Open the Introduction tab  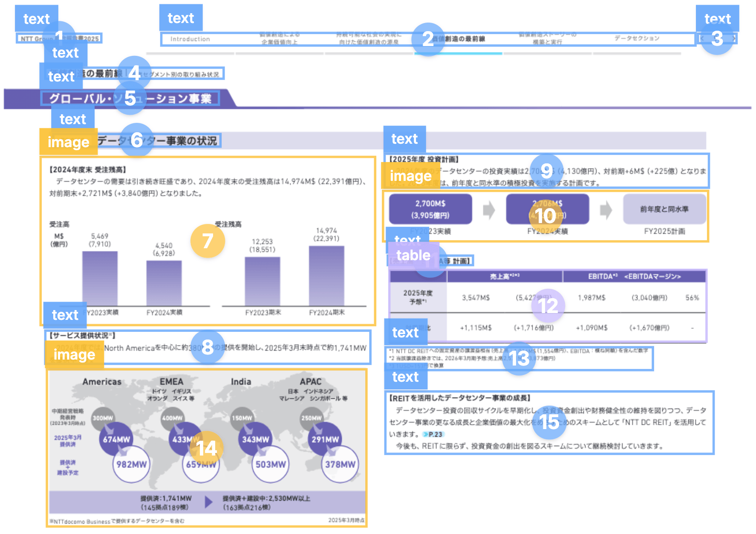[190, 39]
